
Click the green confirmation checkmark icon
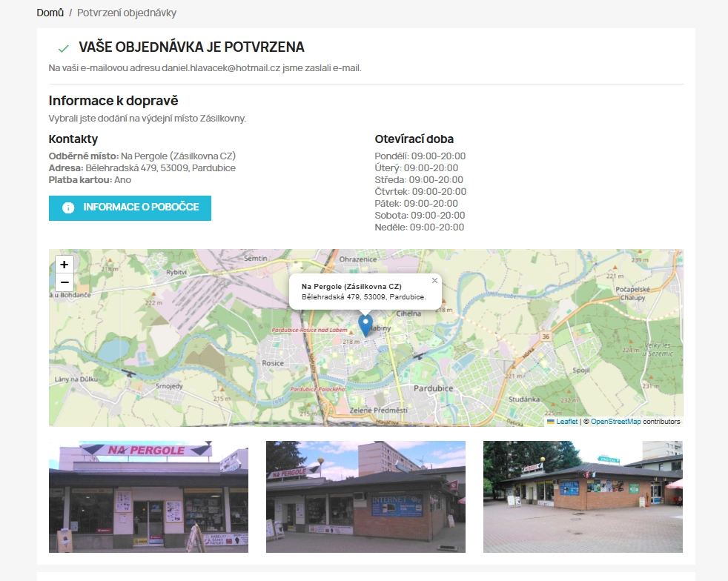64,47
